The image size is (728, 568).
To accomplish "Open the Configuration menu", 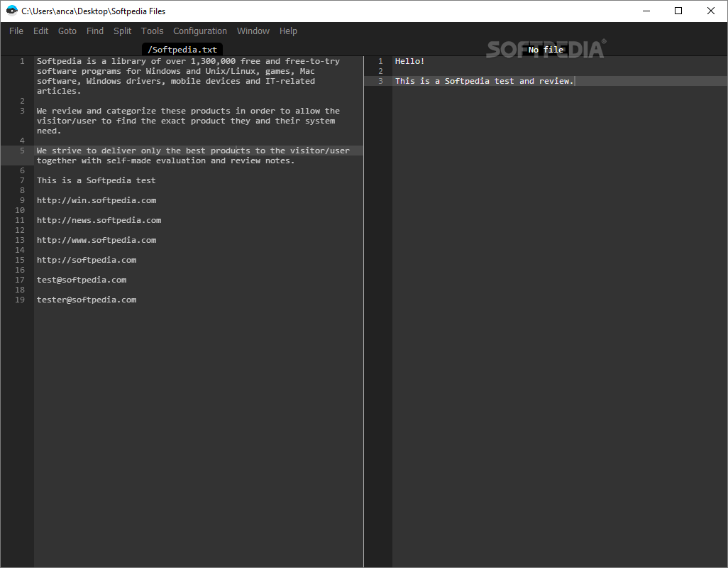I will coord(200,31).
